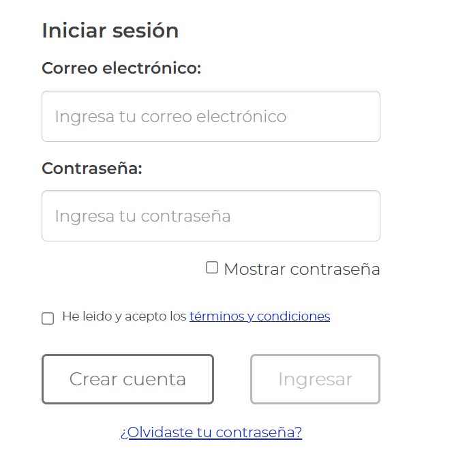Submit the login form with Ingresar
Image resolution: width=467 pixels, height=476 pixels.
pyautogui.click(x=315, y=379)
